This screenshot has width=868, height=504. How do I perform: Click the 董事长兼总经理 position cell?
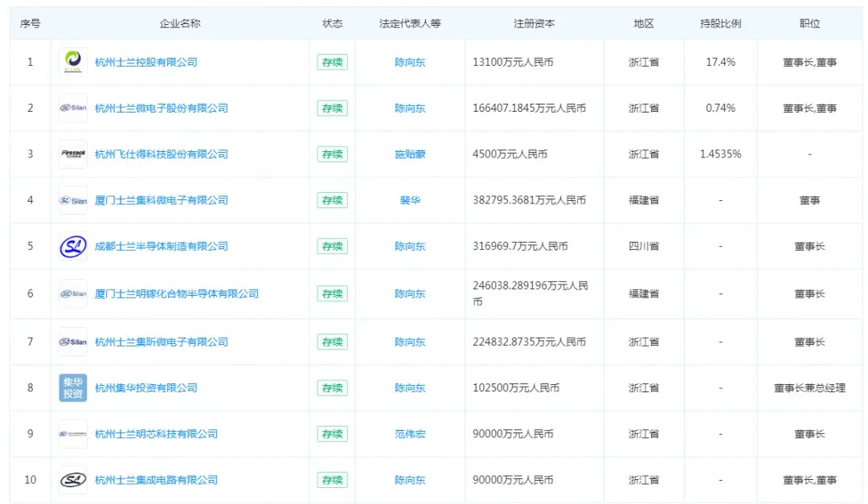point(810,387)
